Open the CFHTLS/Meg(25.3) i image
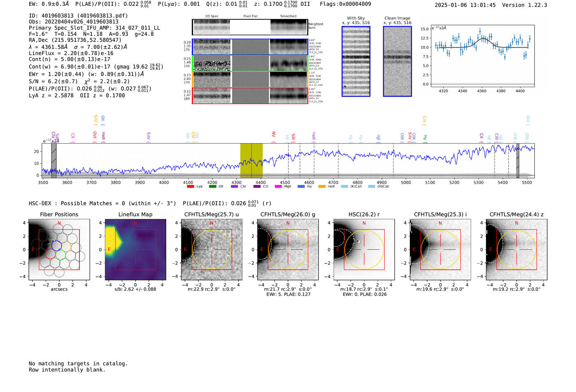The width and height of the screenshot is (576, 392). [440, 250]
